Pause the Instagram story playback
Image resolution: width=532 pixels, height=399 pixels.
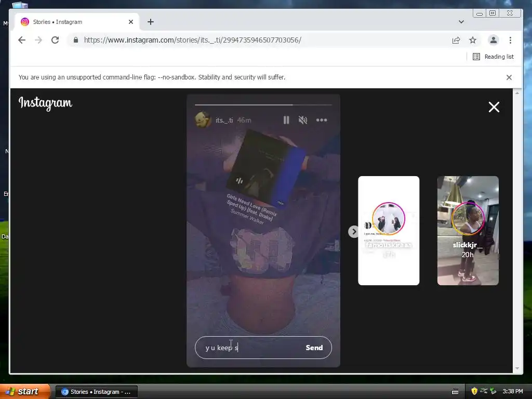(x=286, y=120)
